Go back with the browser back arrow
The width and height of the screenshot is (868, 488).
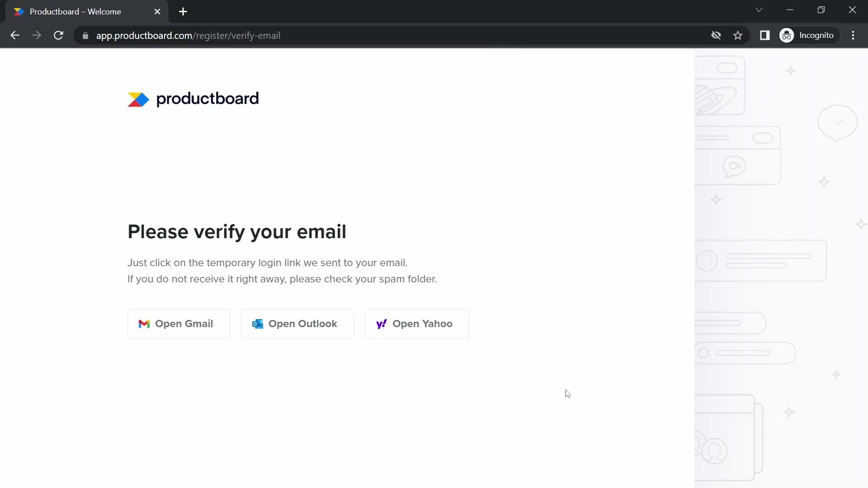[x=15, y=35]
